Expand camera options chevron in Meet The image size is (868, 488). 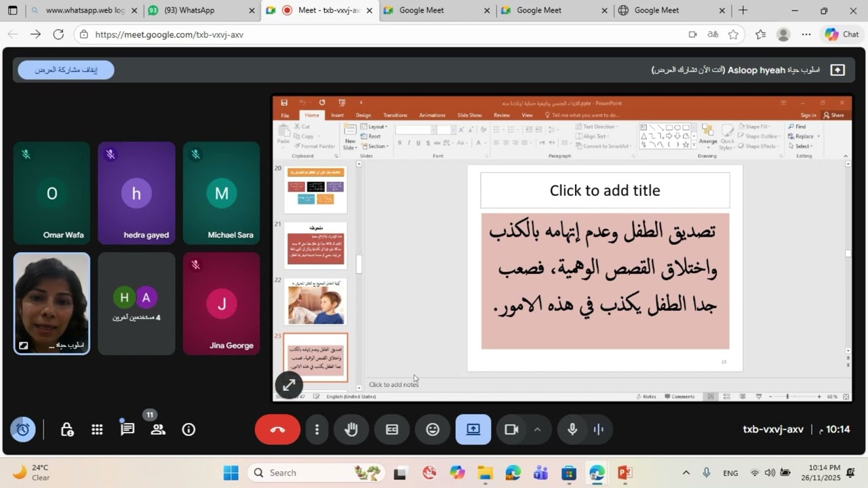point(537,430)
